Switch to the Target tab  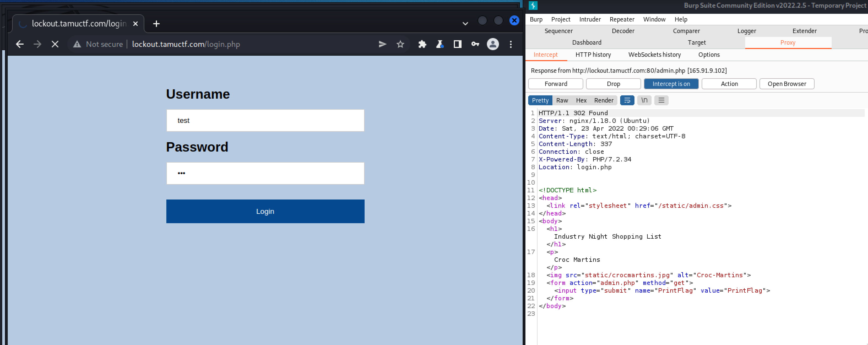tap(696, 42)
